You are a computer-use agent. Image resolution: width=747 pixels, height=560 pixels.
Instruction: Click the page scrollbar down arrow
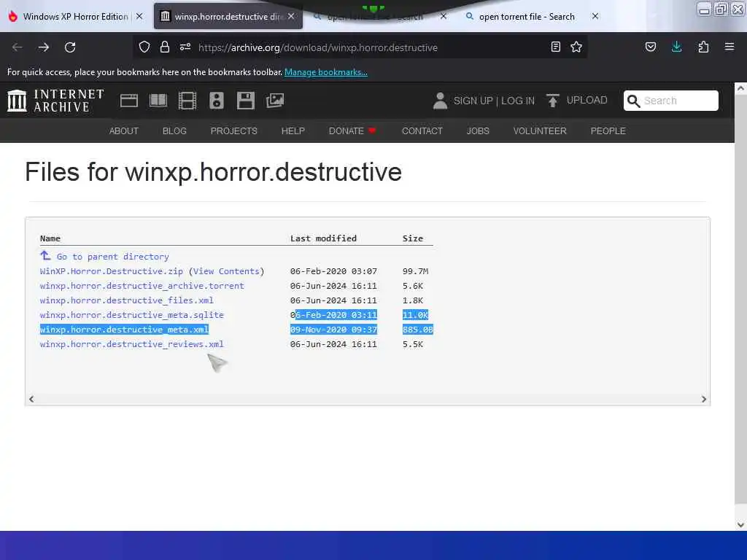(740, 525)
